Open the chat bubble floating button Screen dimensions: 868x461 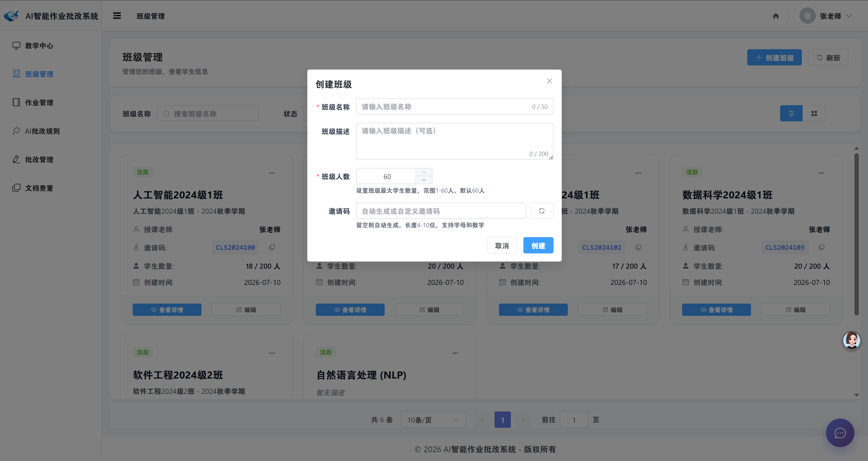[840, 433]
